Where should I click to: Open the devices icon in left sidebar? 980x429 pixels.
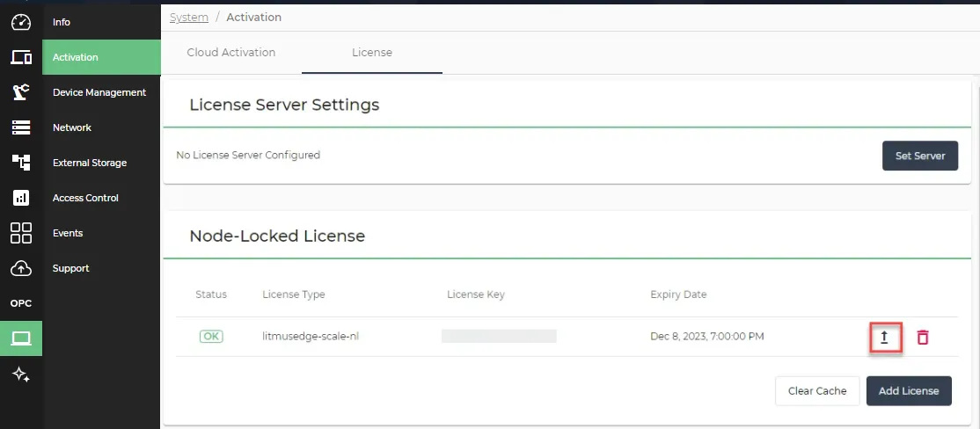tap(20, 57)
